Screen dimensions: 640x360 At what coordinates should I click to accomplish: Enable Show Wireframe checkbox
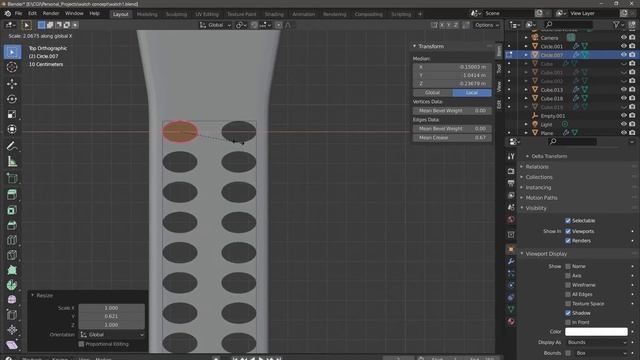coord(568,285)
